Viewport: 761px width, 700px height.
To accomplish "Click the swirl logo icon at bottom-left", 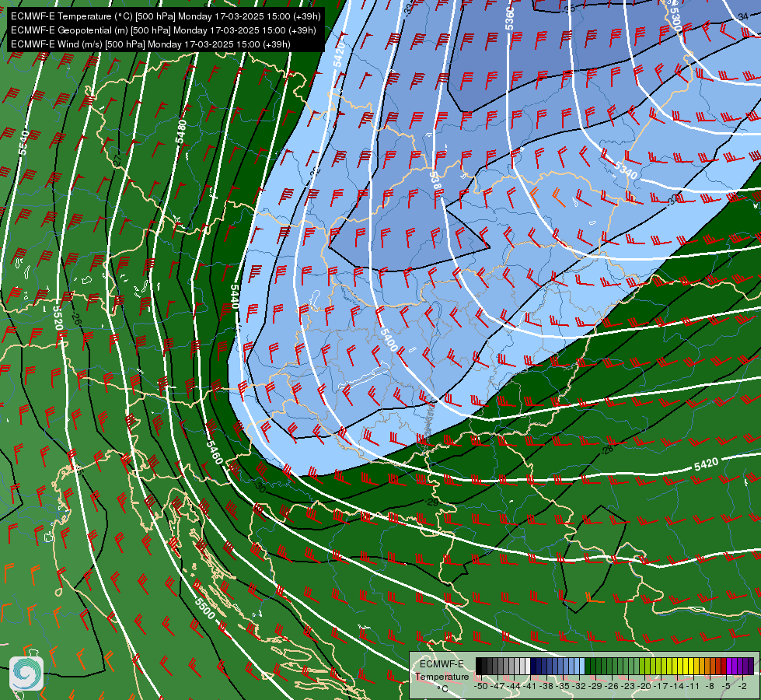I will point(26,674).
